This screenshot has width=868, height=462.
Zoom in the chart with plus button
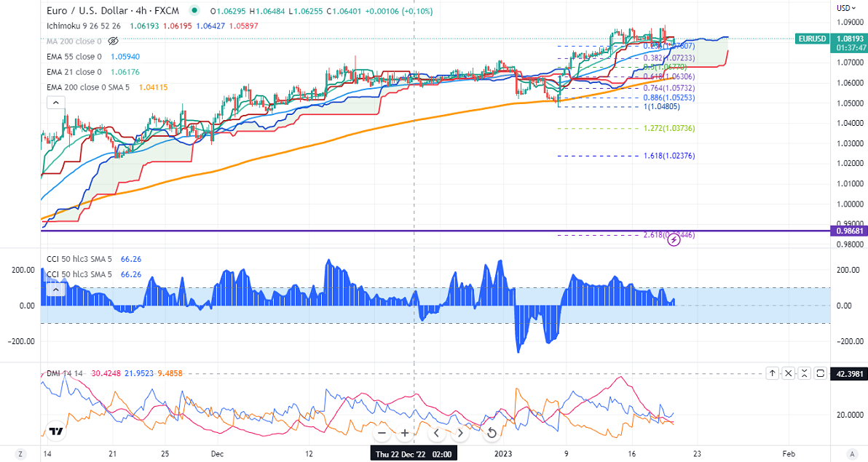[405, 433]
